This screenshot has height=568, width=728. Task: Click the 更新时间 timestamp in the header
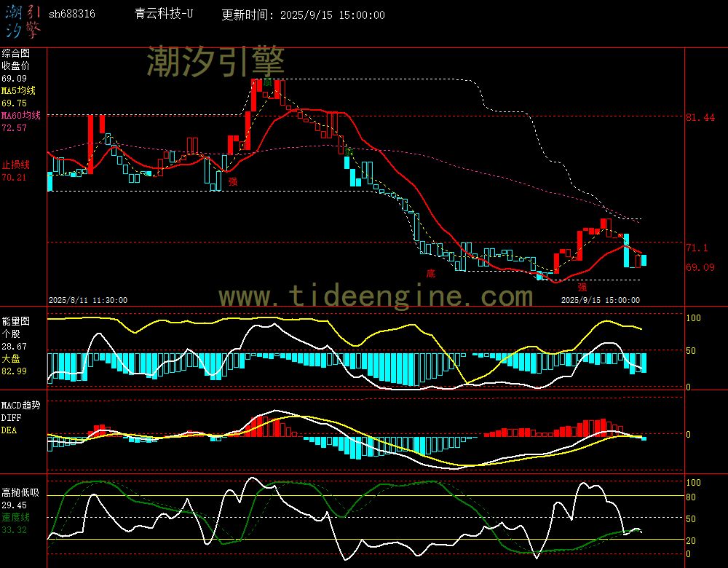pos(303,15)
